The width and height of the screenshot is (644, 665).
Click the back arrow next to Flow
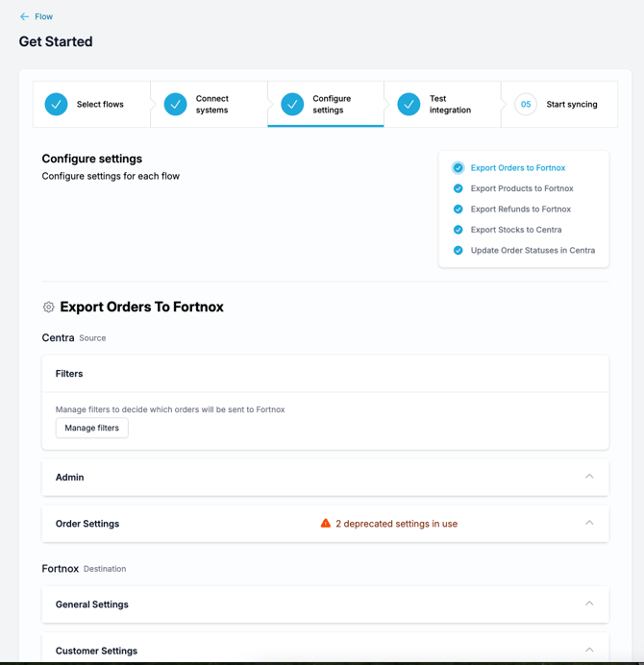pos(25,16)
